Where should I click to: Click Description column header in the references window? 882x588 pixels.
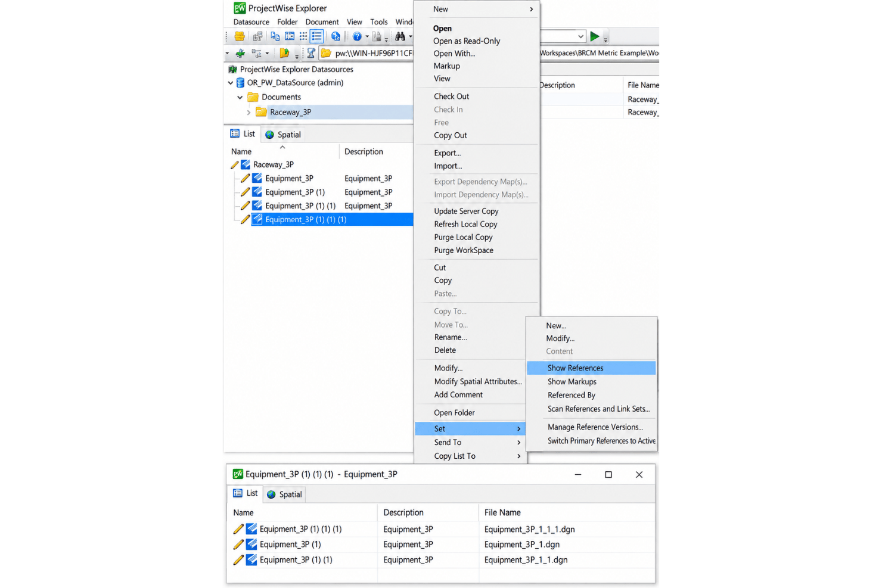(x=403, y=512)
